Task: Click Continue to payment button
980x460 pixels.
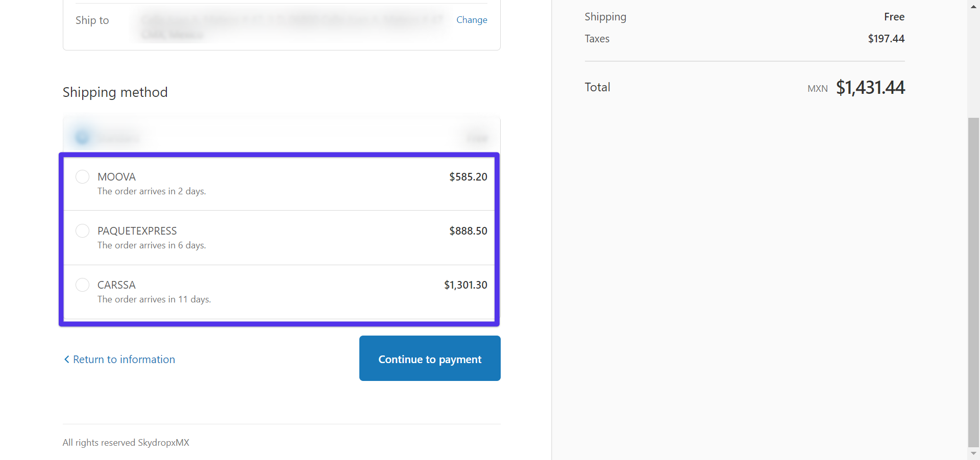Action: coord(430,359)
